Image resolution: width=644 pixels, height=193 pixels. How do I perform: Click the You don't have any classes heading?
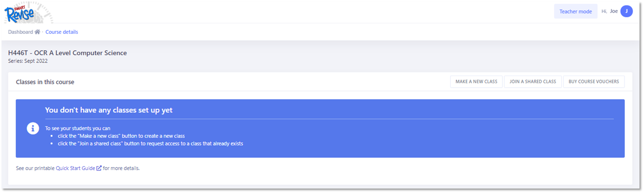click(109, 110)
